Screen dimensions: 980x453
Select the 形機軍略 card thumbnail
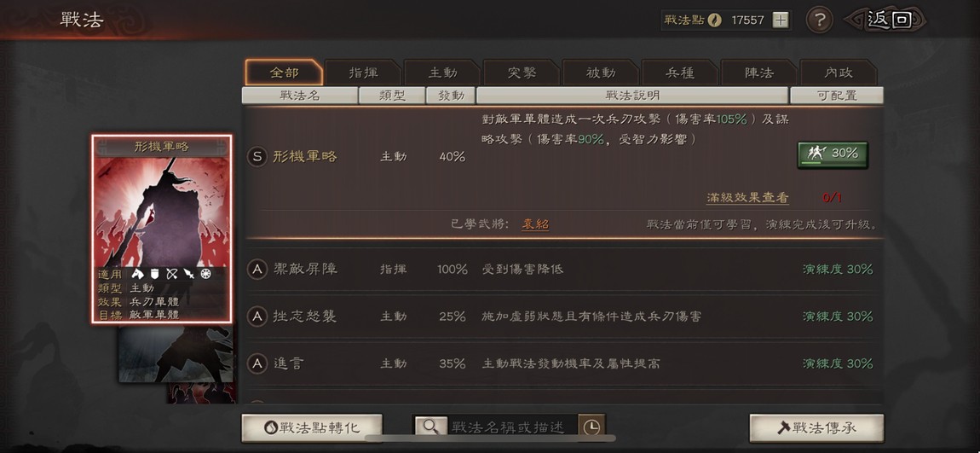tap(162, 229)
